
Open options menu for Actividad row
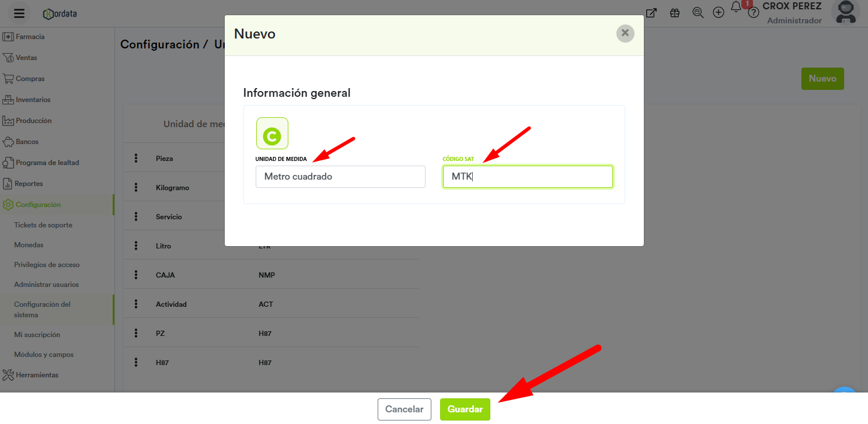click(136, 304)
